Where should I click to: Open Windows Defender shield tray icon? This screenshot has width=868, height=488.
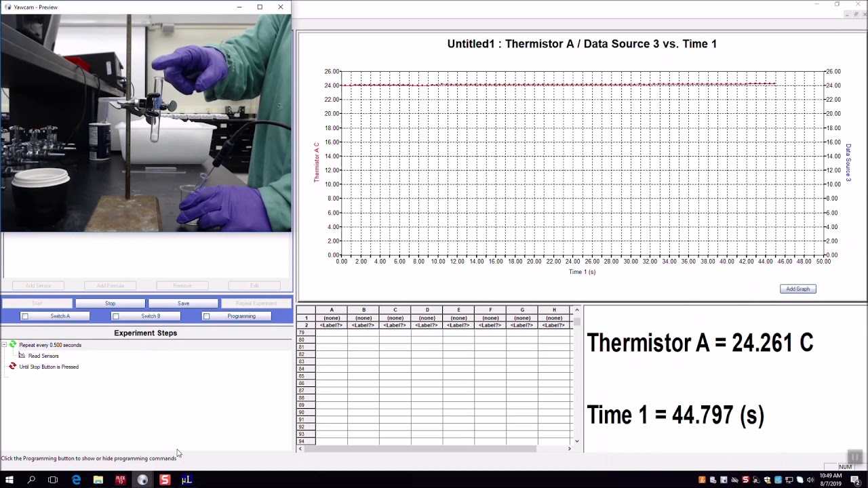pyautogui.click(x=767, y=480)
